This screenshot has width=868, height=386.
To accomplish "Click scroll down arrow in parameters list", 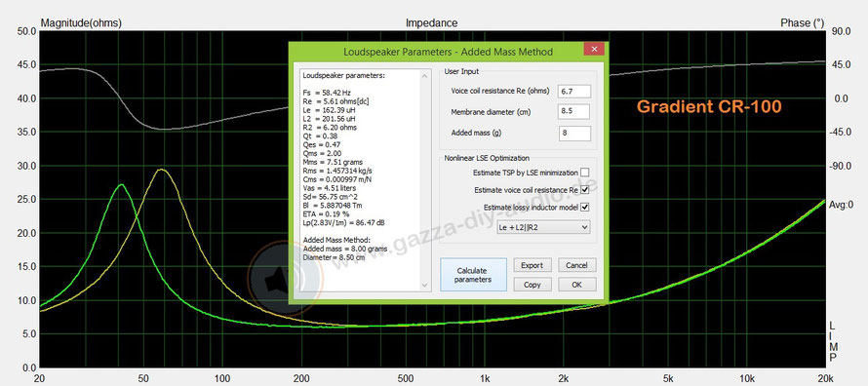I will click(425, 286).
